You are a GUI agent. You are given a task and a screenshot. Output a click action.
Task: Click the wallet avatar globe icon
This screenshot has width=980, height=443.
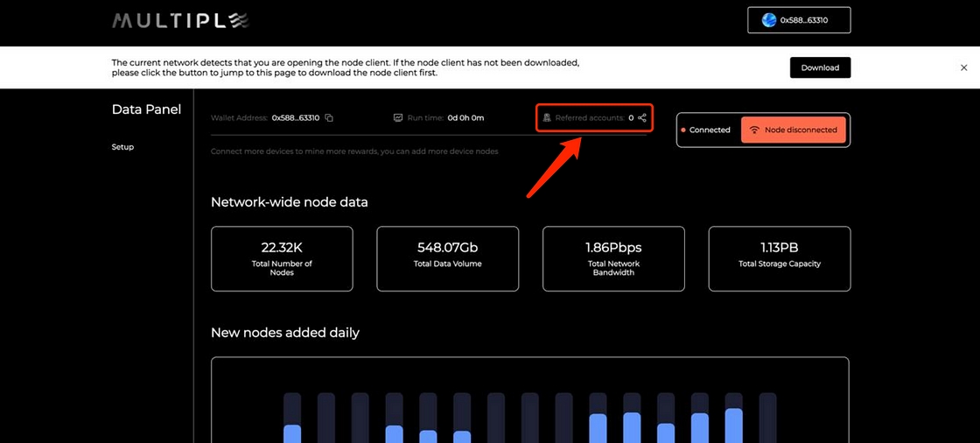(x=769, y=20)
